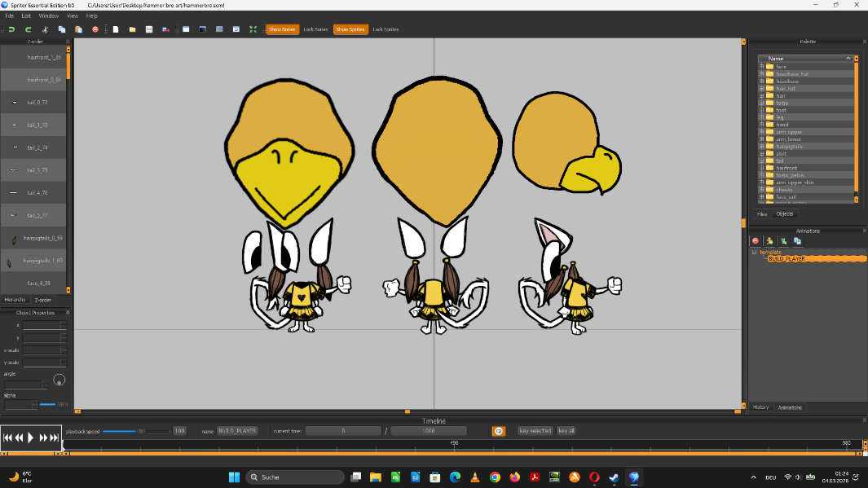
Task: Switch to the Files tab in Palette
Action: (762, 214)
